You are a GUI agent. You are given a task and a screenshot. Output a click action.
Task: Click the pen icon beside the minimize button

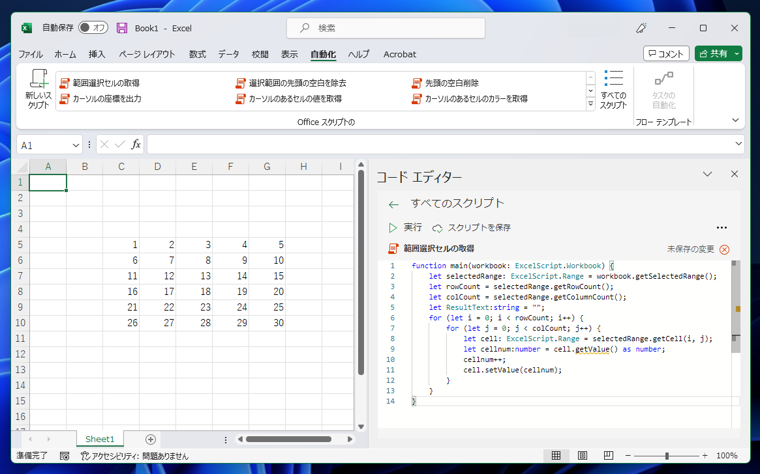tap(641, 28)
